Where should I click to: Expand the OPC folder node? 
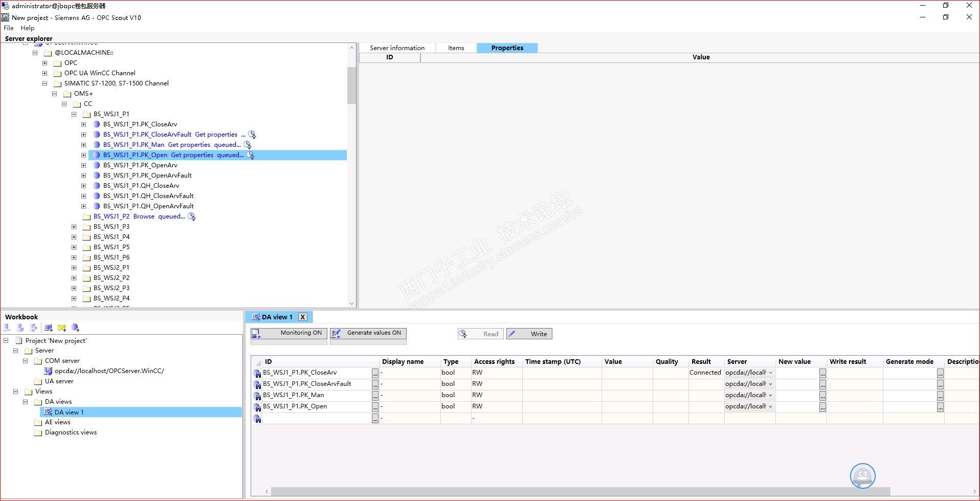[44, 63]
